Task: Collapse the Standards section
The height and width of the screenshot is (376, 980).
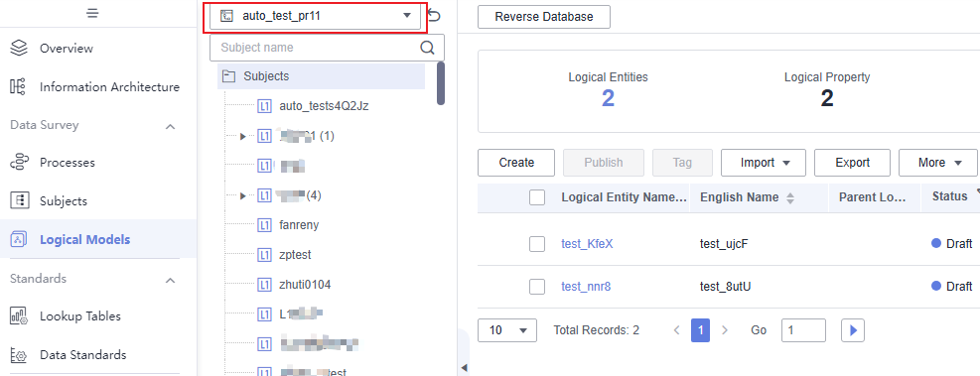Action: click(170, 280)
